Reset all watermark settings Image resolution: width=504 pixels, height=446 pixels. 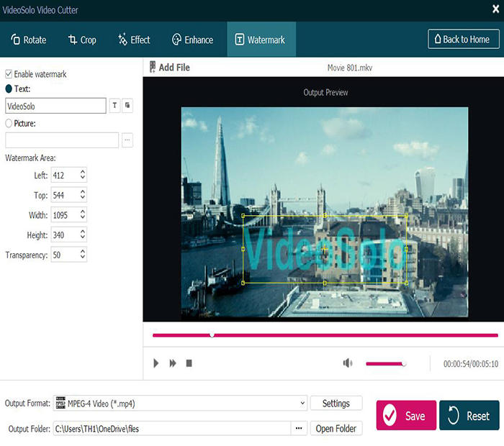click(469, 416)
